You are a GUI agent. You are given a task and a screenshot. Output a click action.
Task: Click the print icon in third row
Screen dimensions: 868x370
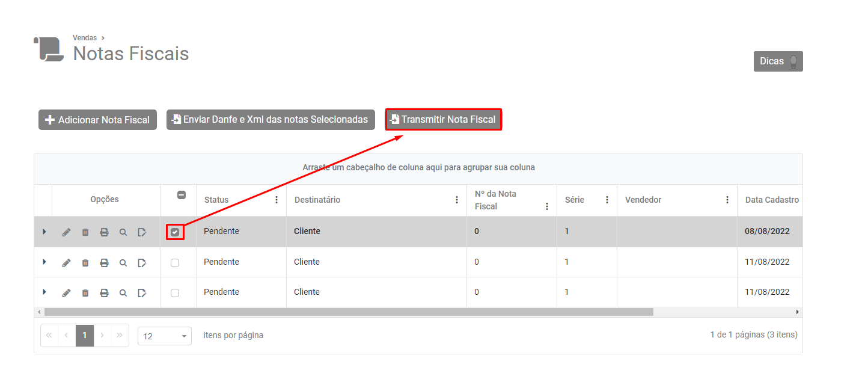coord(104,293)
